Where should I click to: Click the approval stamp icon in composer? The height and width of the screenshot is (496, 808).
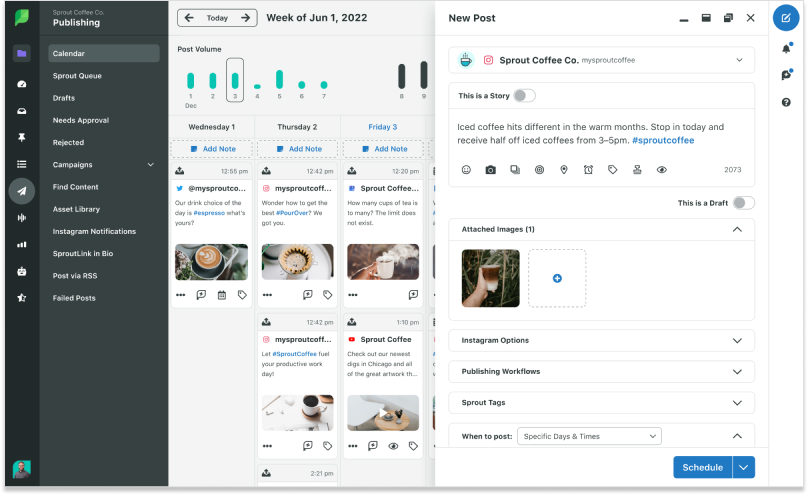637,169
